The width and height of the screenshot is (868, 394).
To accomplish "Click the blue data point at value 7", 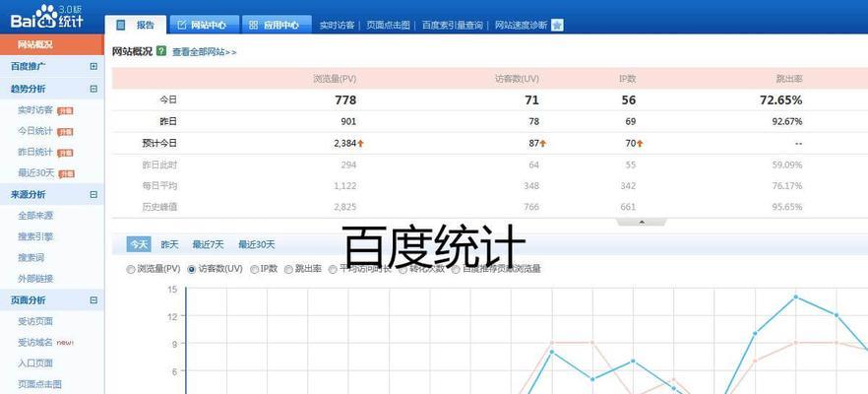I will 634,361.
